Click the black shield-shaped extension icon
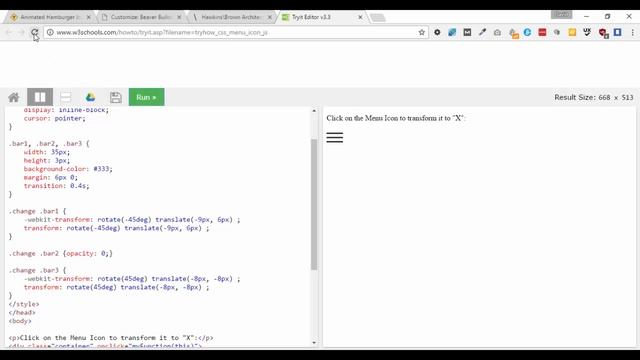Screen dimensions: 640x360 pos(587,32)
